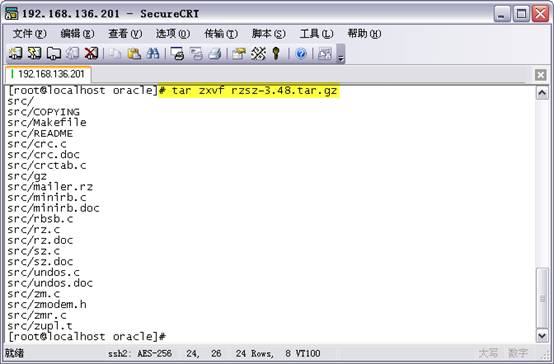This screenshot has height=364, width=554.
Task: Close the session tab with the X button
Action: pyautogui.click(x=541, y=75)
